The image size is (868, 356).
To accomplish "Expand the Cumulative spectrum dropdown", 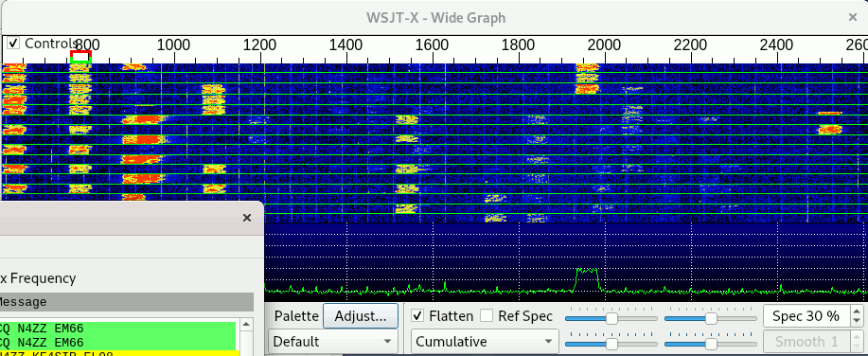I will point(485,341).
